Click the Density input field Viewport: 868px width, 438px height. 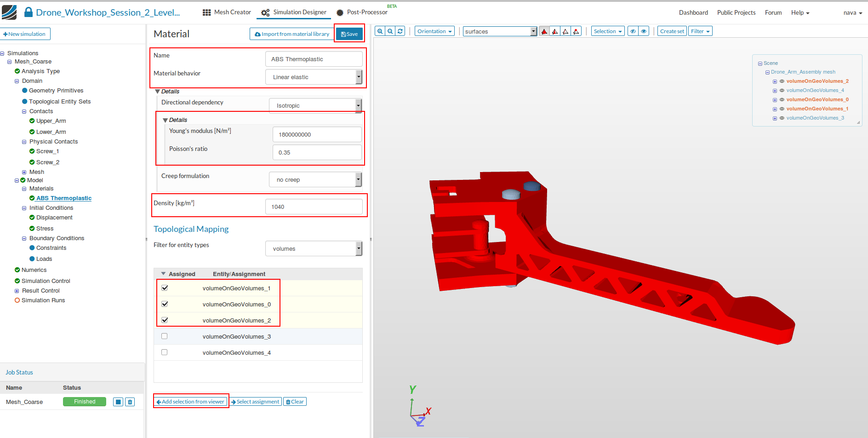(x=314, y=207)
